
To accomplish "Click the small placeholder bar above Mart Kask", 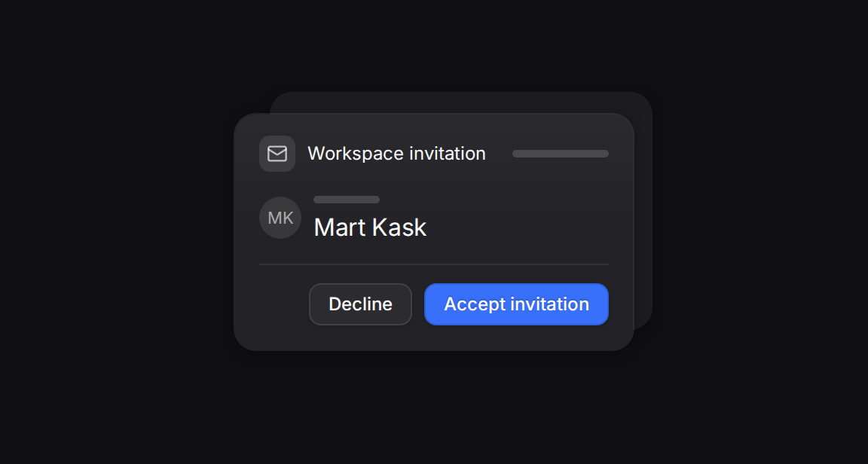I will click(x=347, y=200).
